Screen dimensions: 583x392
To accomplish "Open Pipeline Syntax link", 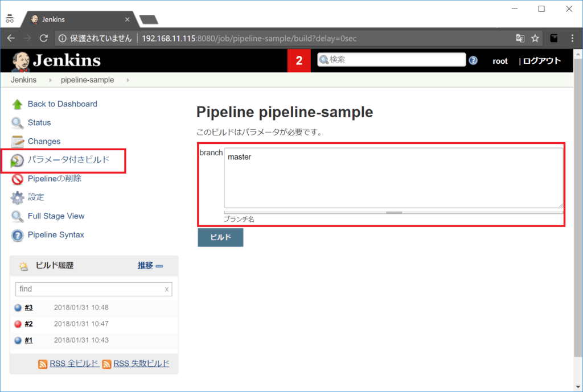I will pos(56,235).
